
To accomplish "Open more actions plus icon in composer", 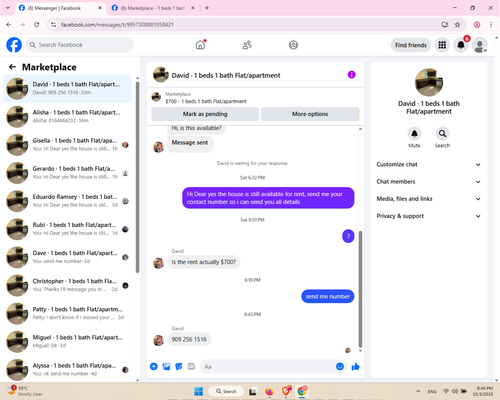I will (154, 367).
